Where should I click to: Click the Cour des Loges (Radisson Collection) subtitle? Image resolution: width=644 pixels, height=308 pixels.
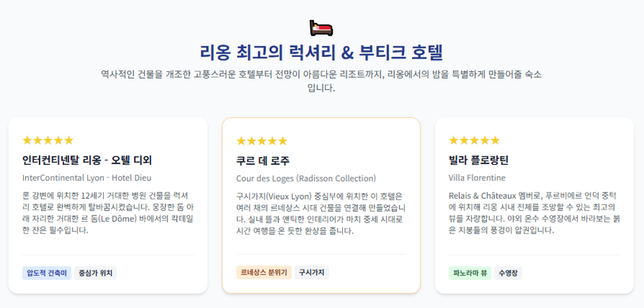(x=306, y=179)
